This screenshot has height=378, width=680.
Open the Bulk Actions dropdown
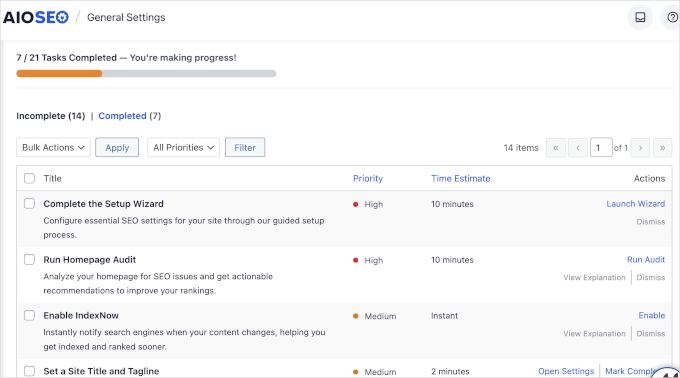(53, 147)
